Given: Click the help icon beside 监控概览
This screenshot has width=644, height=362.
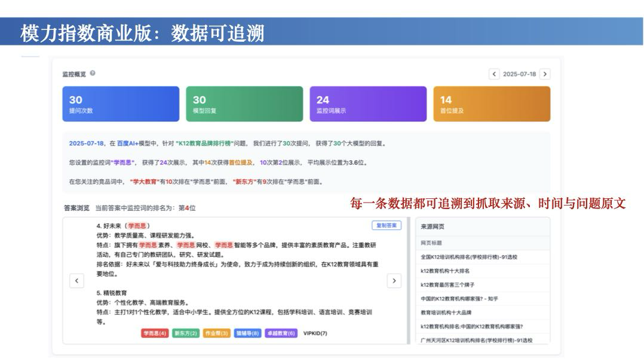Looking at the screenshot, I should [93, 73].
